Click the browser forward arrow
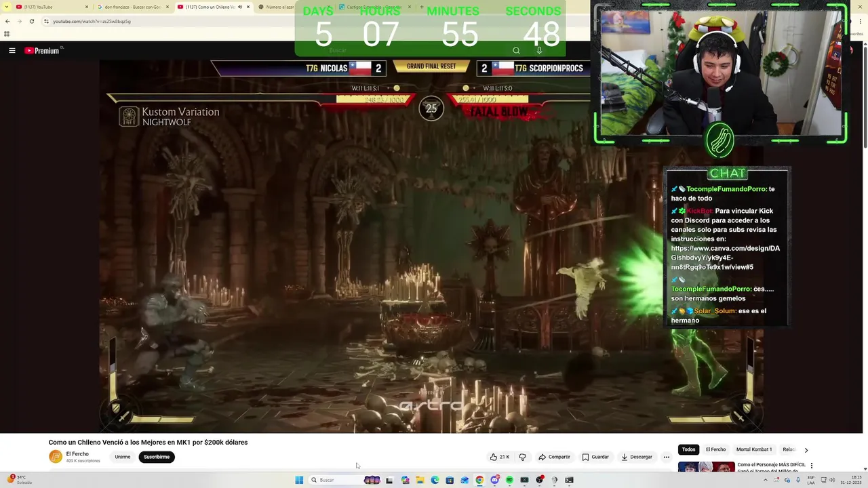Viewport: 868px width, 488px height. click(x=20, y=21)
